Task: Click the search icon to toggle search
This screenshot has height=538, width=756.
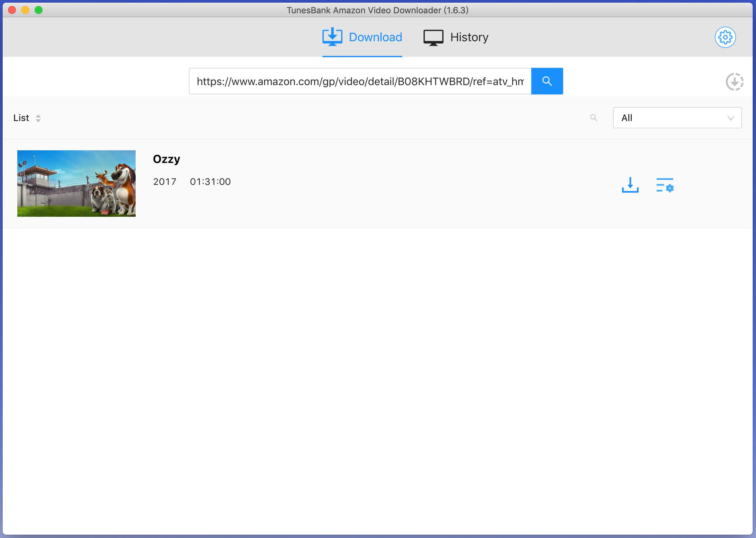Action: pos(594,118)
